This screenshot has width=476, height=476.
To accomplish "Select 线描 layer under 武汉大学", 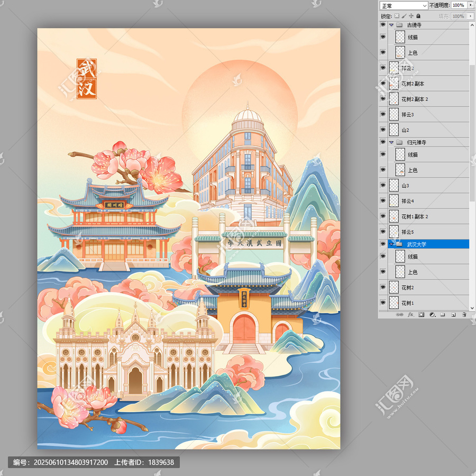I will (x=428, y=257).
